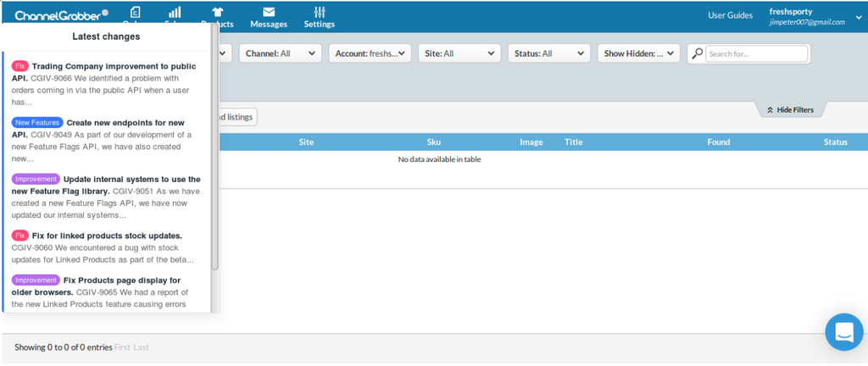This screenshot has width=868, height=366.
Task: Open the Status filter dropdown
Action: pyautogui.click(x=548, y=53)
